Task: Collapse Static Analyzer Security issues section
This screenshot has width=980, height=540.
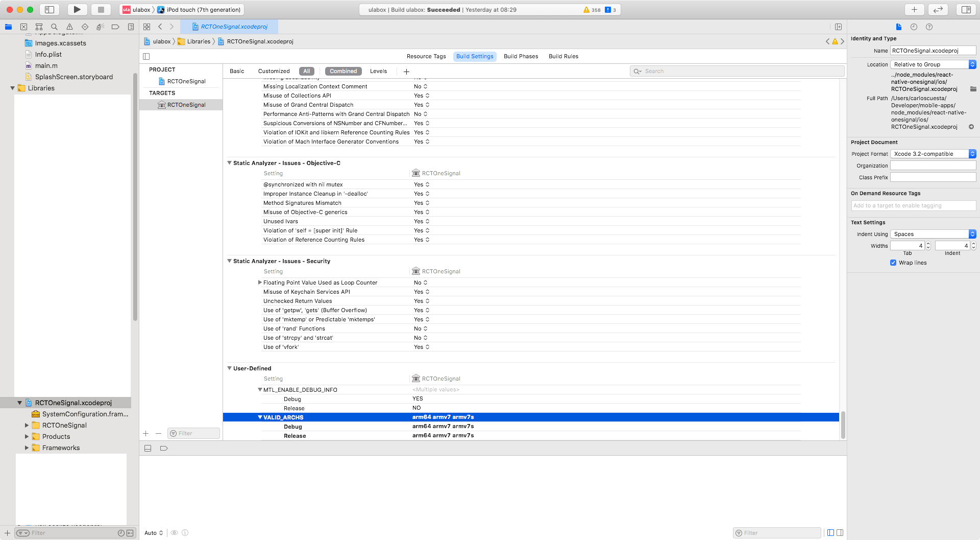Action: [x=229, y=261]
